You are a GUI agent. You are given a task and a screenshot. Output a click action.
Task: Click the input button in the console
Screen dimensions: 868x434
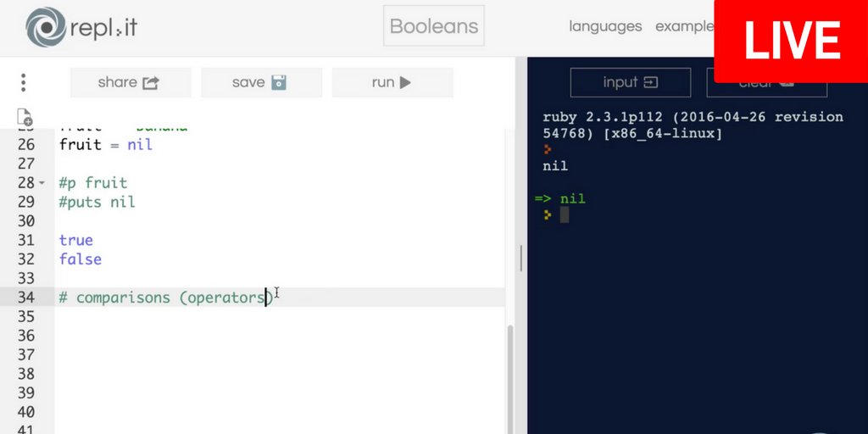pyautogui.click(x=631, y=82)
